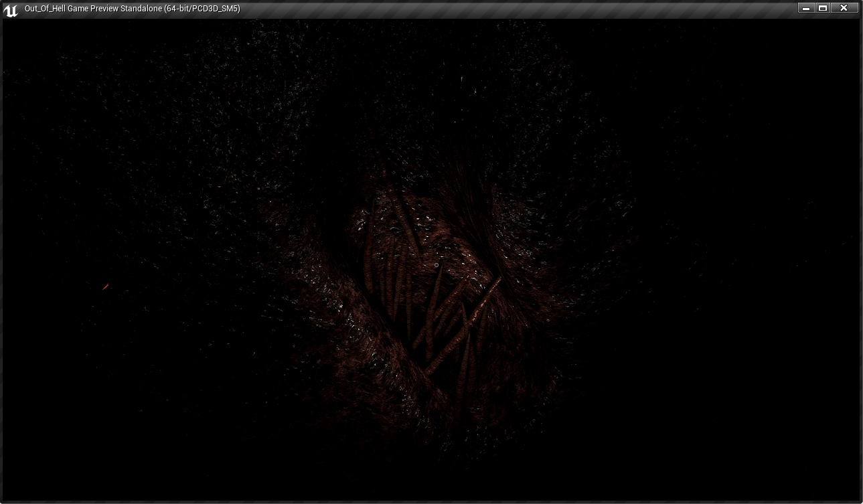Screen dimensions: 863x504
Task: Close the Out_Of_Hell standalone preview
Action: 844,8
